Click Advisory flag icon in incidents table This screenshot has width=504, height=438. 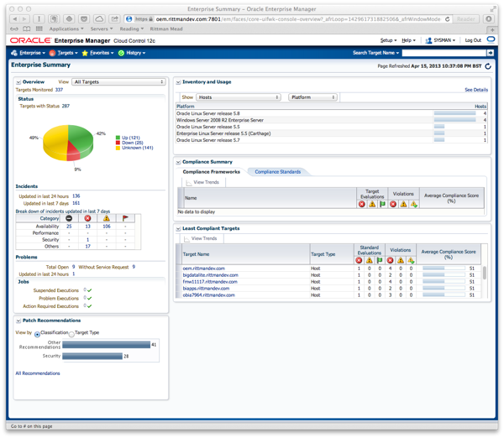pos(125,218)
